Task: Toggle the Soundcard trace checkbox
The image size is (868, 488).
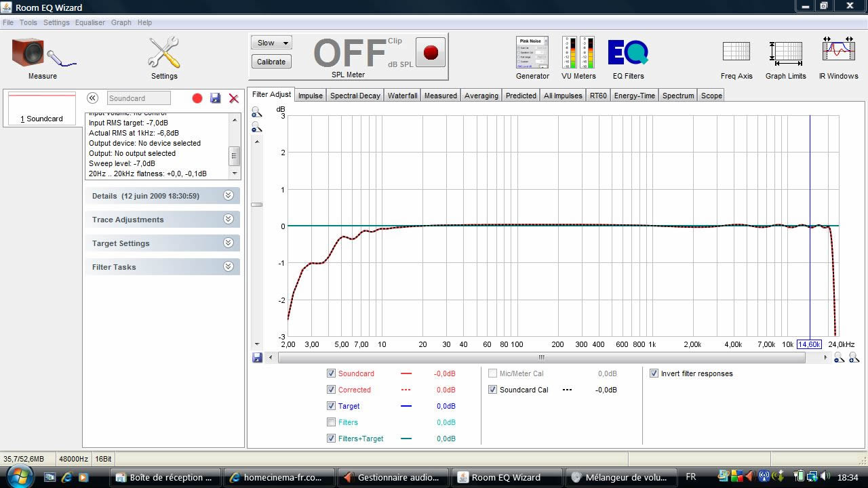Action: click(331, 373)
